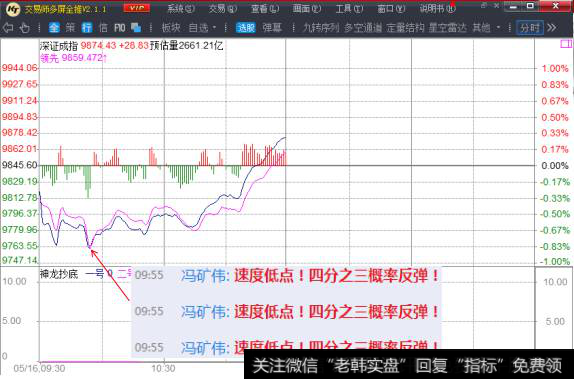The image size is (574, 379).
Task: Click the magenta panel layout icon above chart
Action: click(566, 44)
